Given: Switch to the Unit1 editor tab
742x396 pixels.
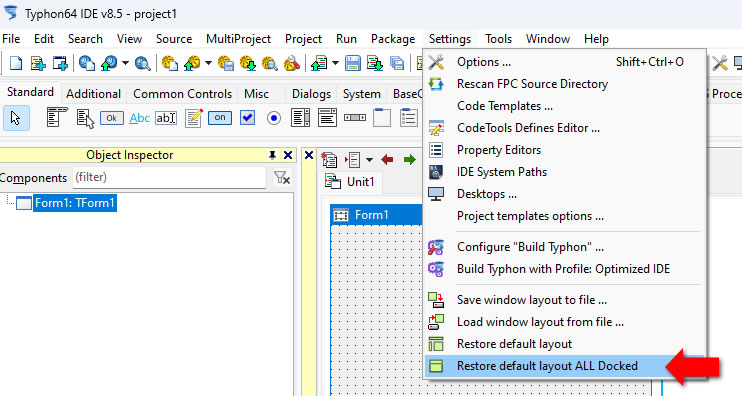Looking at the screenshot, I should click(x=351, y=182).
